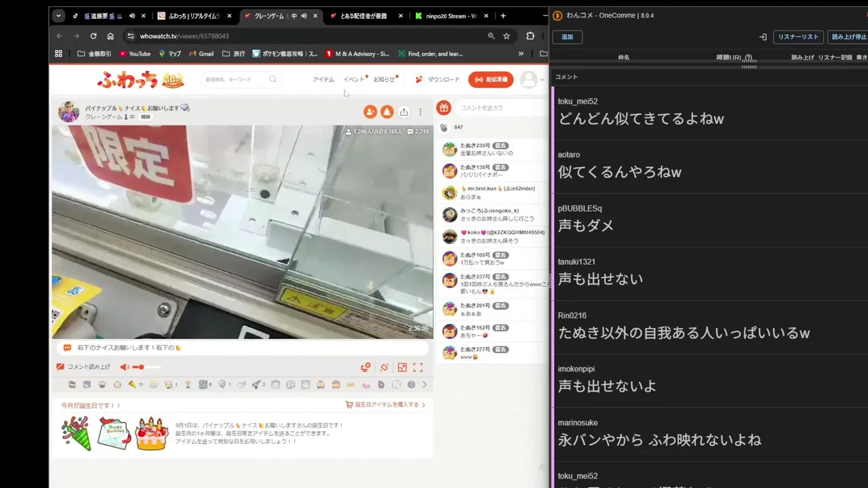Share the stream with the share icon
The width and height of the screenshot is (868, 488).
pos(403,112)
